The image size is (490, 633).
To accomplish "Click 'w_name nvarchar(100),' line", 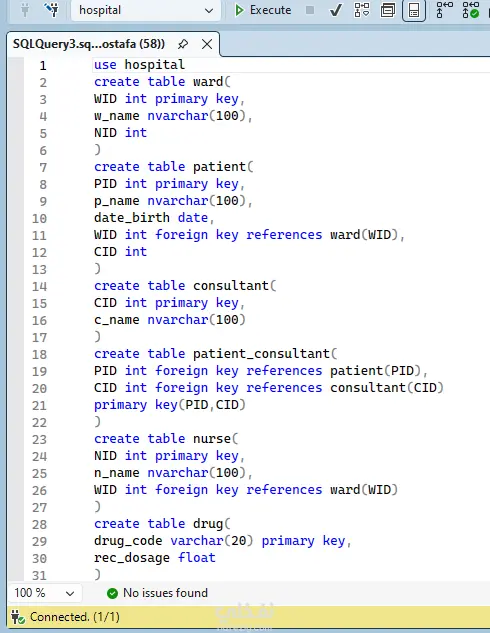I will pyautogui.click(x=173, y=115).
